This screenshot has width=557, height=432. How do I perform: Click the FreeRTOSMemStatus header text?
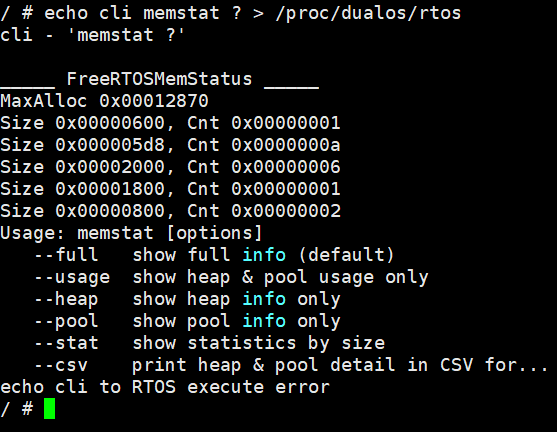click(x=159, y=79)
